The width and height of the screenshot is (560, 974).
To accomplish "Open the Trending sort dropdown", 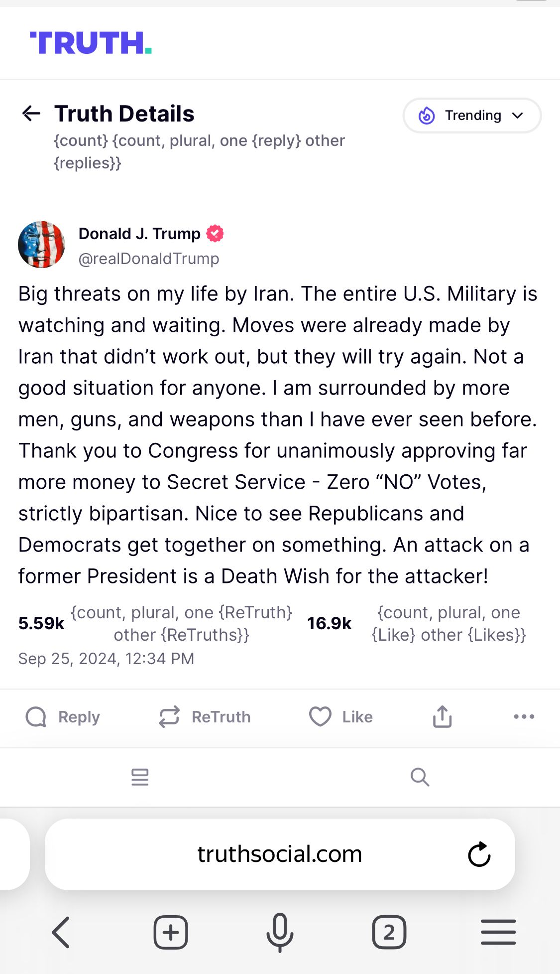I will (471, 116).
